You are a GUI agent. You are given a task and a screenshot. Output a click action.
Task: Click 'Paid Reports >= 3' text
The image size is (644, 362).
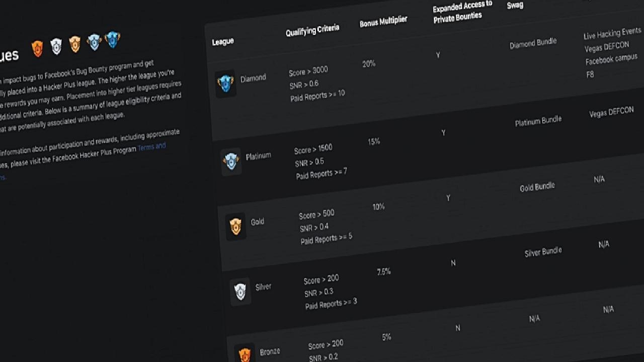pos(331,304)
